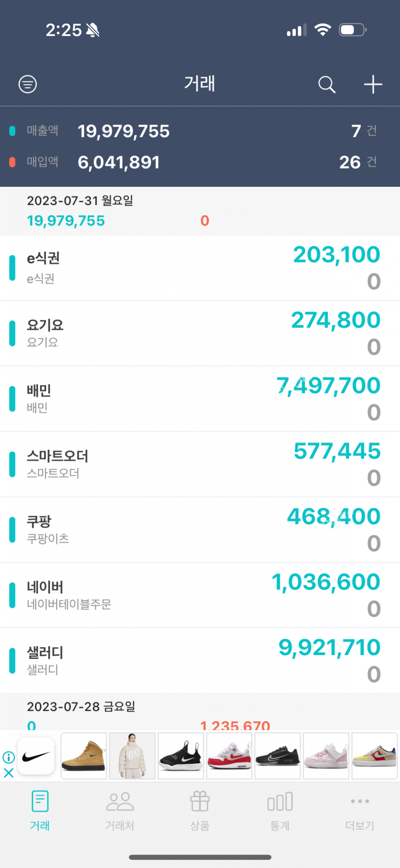Switch to the 상품 tab
Viewport: 400px width, 868px height.
pos(200,810)
